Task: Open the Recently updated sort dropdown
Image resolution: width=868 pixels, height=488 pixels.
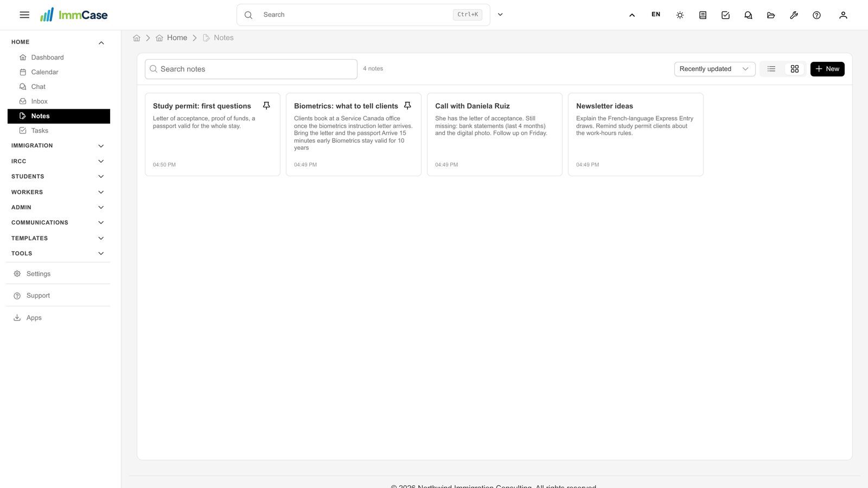Action: tap(714, 69)
